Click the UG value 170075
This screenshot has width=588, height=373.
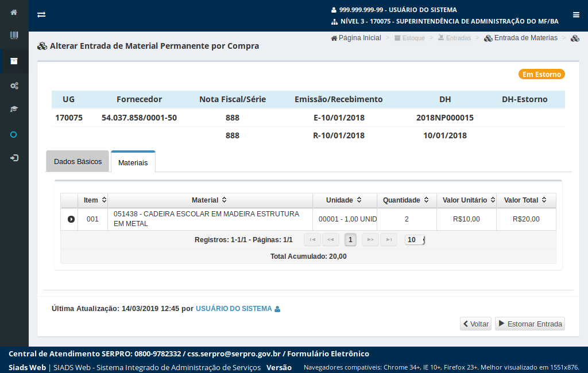(x=69, y=118)
